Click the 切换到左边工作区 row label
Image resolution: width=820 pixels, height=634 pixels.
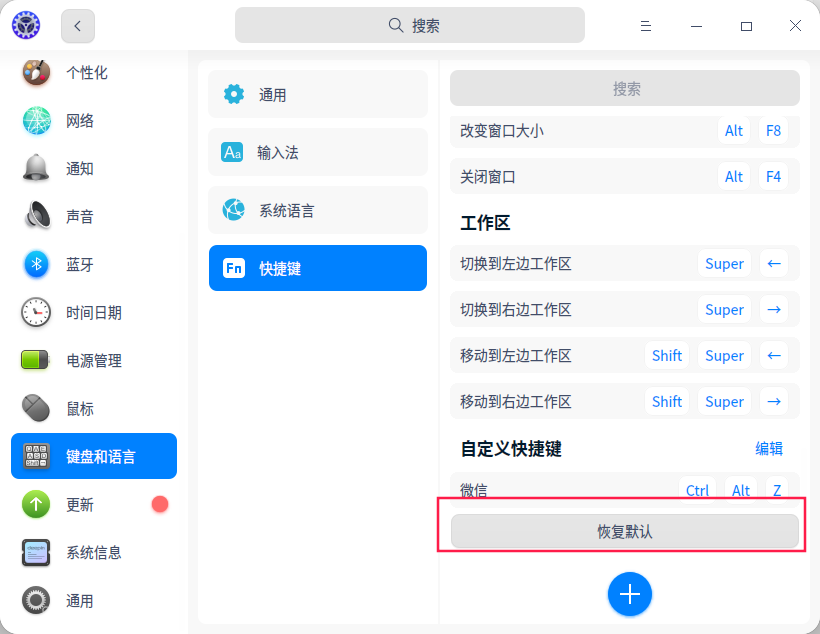point(516,264)
